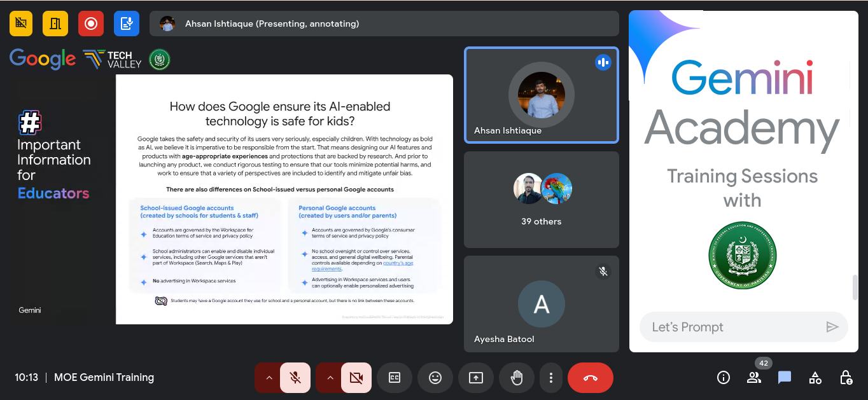Leave call with the red hang-up button
The image size is (868, 400).
(591, 378)
